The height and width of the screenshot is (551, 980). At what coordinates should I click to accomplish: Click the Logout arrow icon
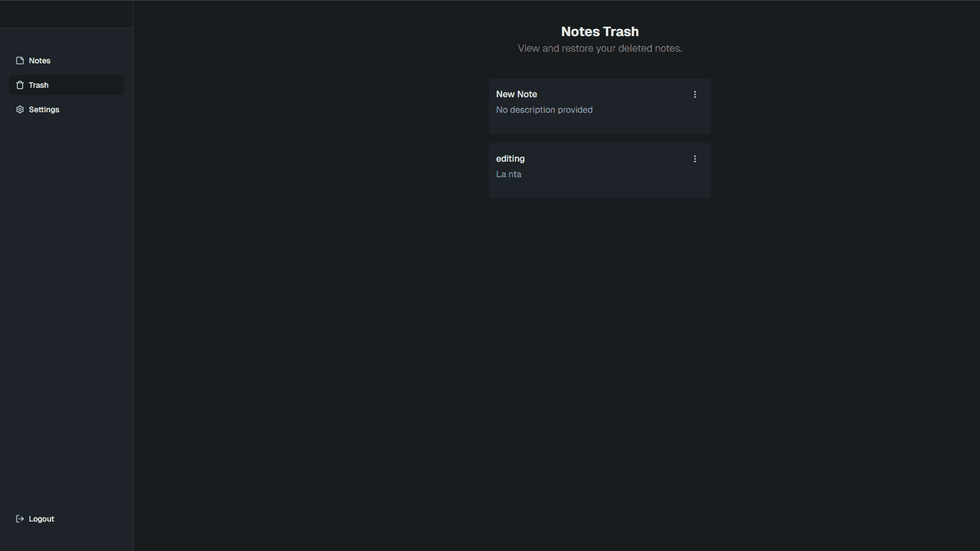pyautogui.click(x=20, y=519)
